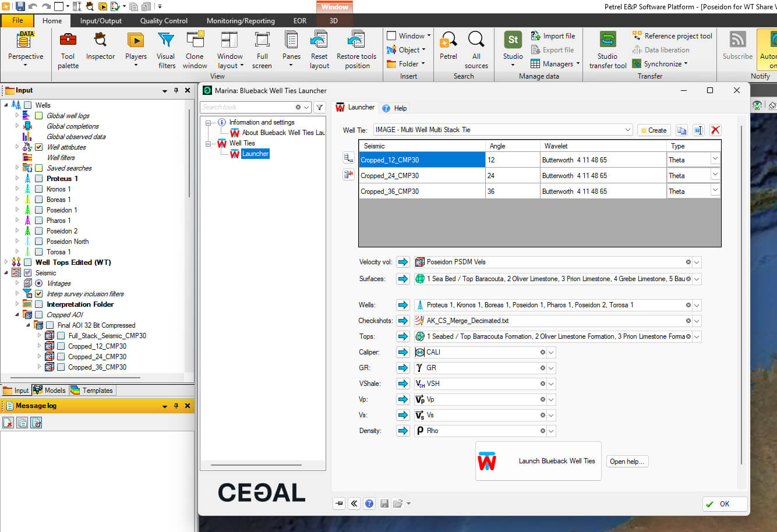
Task: Click the Inspector icon in ribbon
Action: (x=100, y=41)
